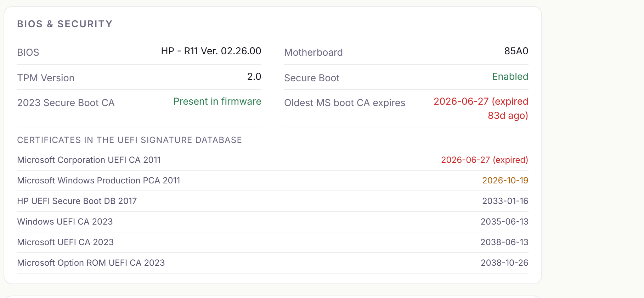
Task: Click the 2023 Secure Boot CA label
Action: [x=66, y=103]
